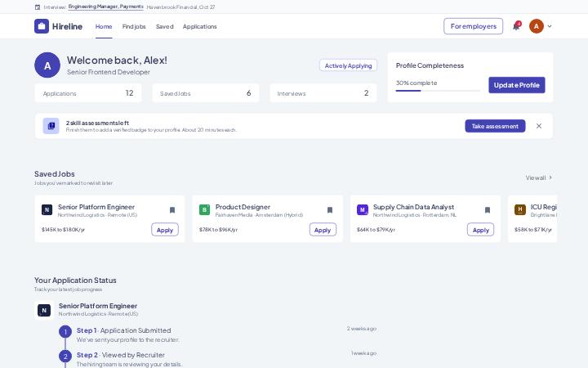Screen dimensions: 588x368
Task: Click the chevron next to View all
Action: click(550, 177)
